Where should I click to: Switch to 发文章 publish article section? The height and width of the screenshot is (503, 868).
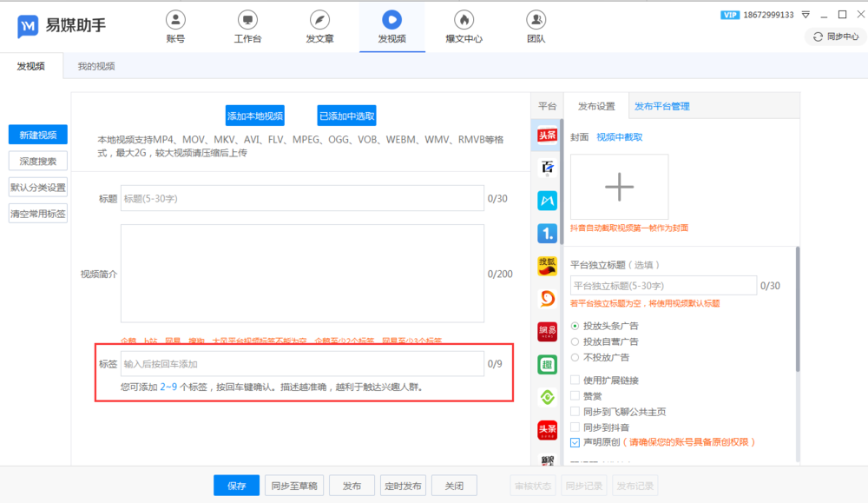319,24
